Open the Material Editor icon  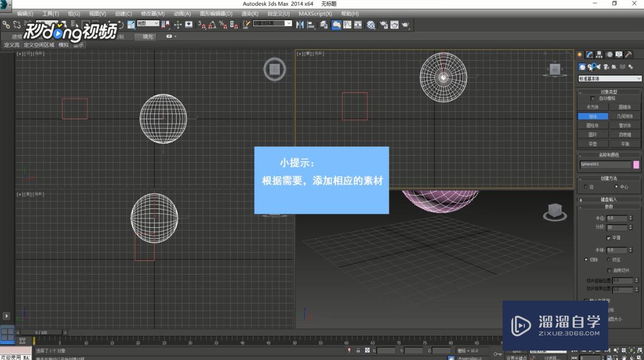(371, 25)
